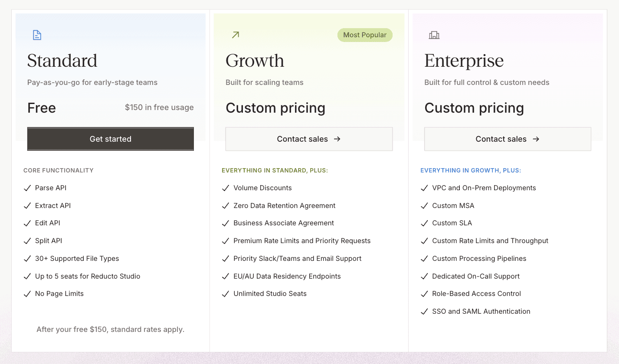The width and height of the screenshot is (619, 364).
Task: Click "Pay-as-you-go for early-stage teams" subtitle
Action: click(x=92, y=83)
